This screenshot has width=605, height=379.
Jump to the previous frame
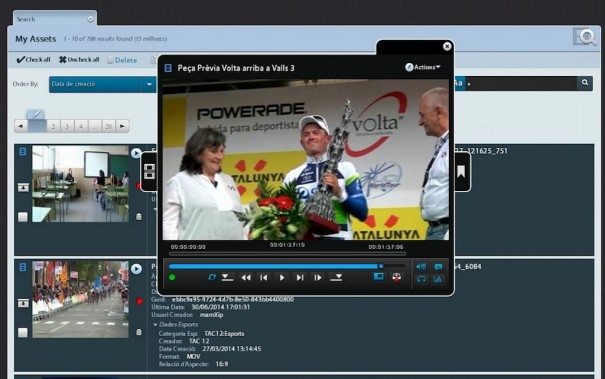264,277
